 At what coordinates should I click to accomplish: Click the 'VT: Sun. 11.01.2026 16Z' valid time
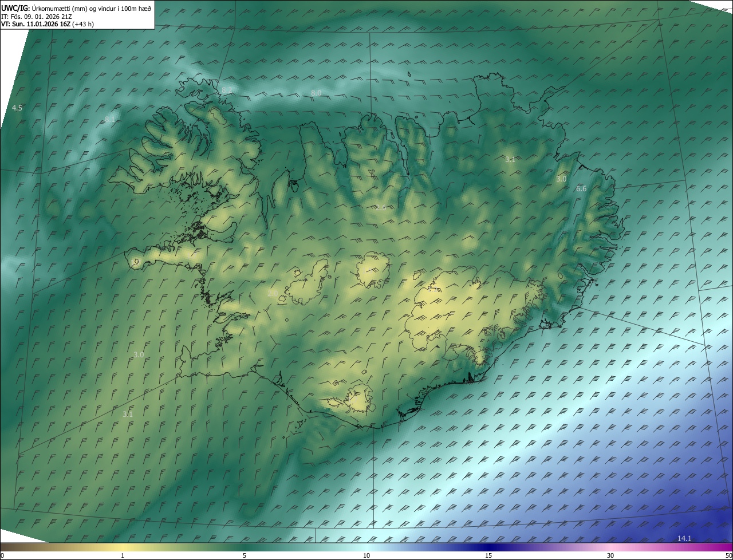[x=36, y=24]
